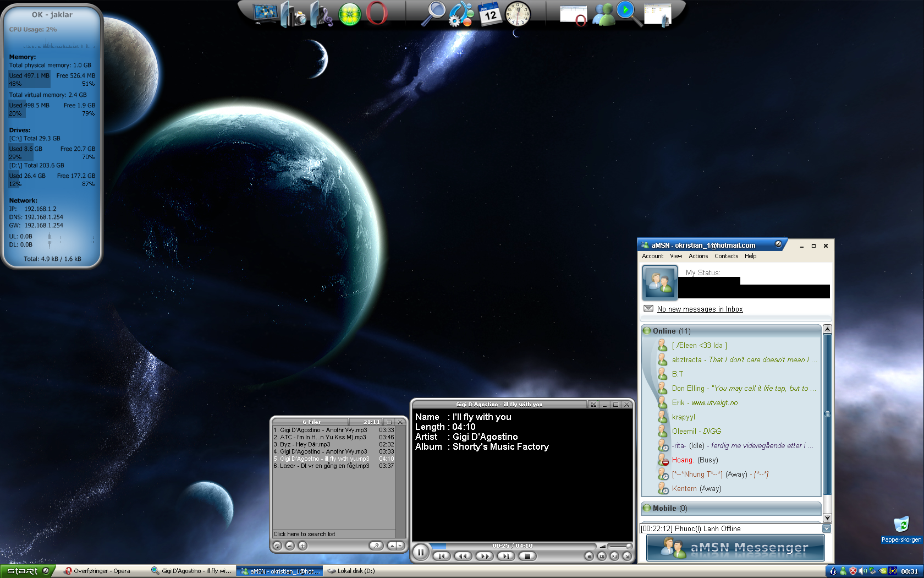The width and height of the screenshot is (924, 578).
Task: Open the Contacts menu in aMSN
Action: [x=726, y=256]
